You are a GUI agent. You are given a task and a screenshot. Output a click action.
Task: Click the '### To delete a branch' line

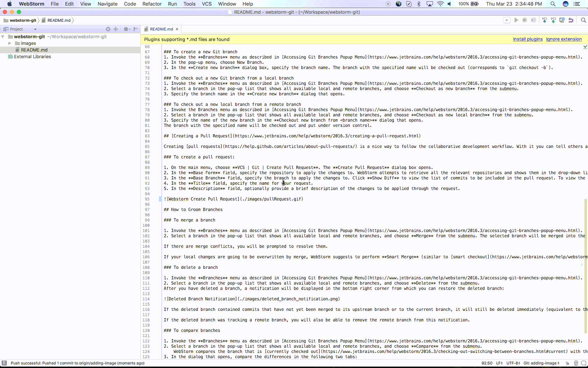(x=190, y=267)
